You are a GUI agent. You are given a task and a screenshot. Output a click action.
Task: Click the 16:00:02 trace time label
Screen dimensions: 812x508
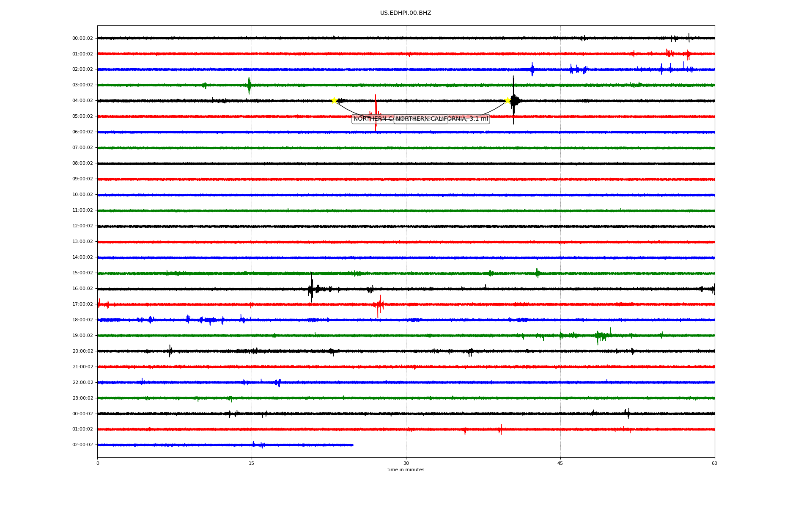click(x=82, y=289)
